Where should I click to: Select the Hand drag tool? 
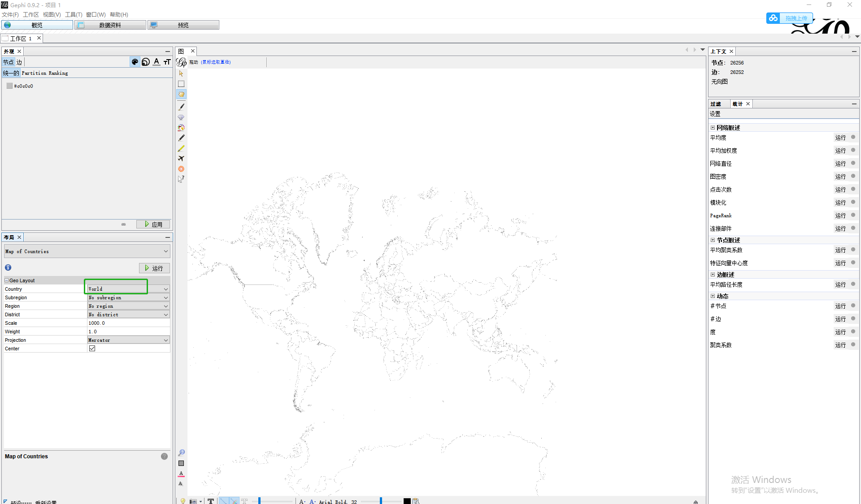(x=181, y=94)
